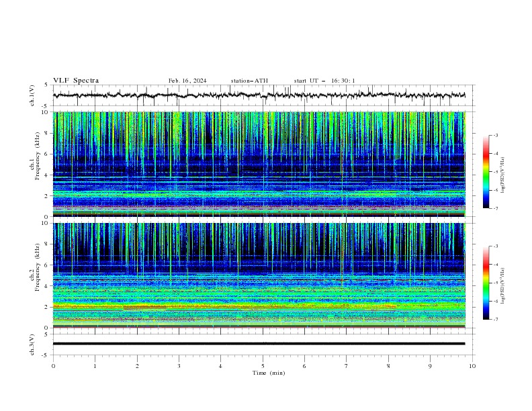
Task: Click the ch.2 frequency tick label "6"
Action: click(48, 265)
